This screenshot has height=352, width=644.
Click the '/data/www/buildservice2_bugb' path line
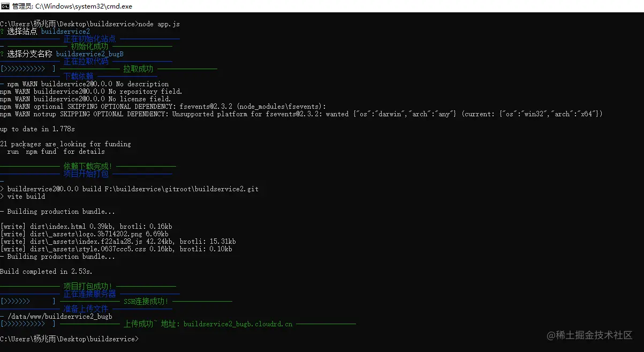coord(56,317)
